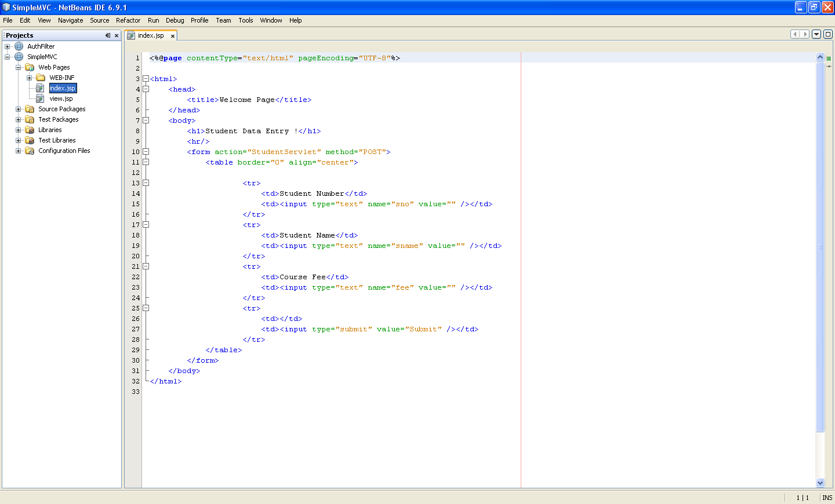Minimize the Projects panel with the pin icon
Image resolution: width=835 pixels, height=504 pixels.
pyautogui.click(x=107, y=35)
